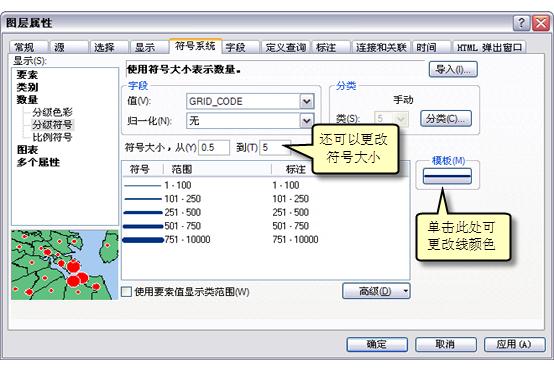Choose 分级符号 under 数量
Image resolution: width=554 pixels, height=371 pixels.
(x=52, y=125)
